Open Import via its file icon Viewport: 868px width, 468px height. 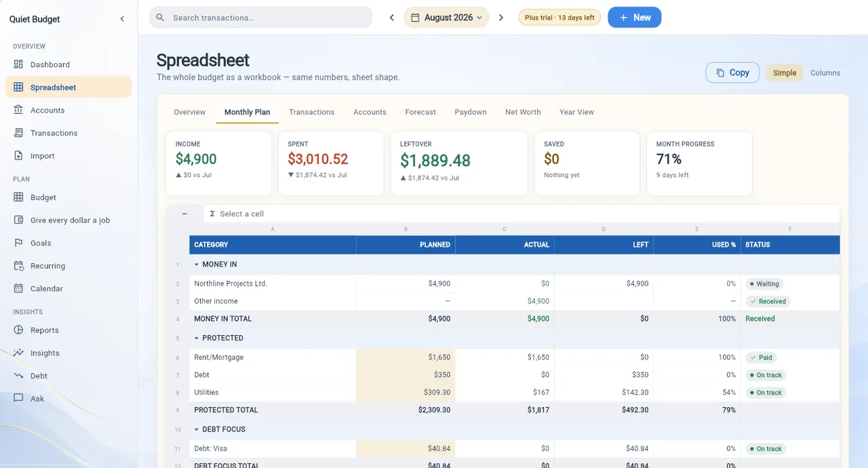[x=18, y=155]
